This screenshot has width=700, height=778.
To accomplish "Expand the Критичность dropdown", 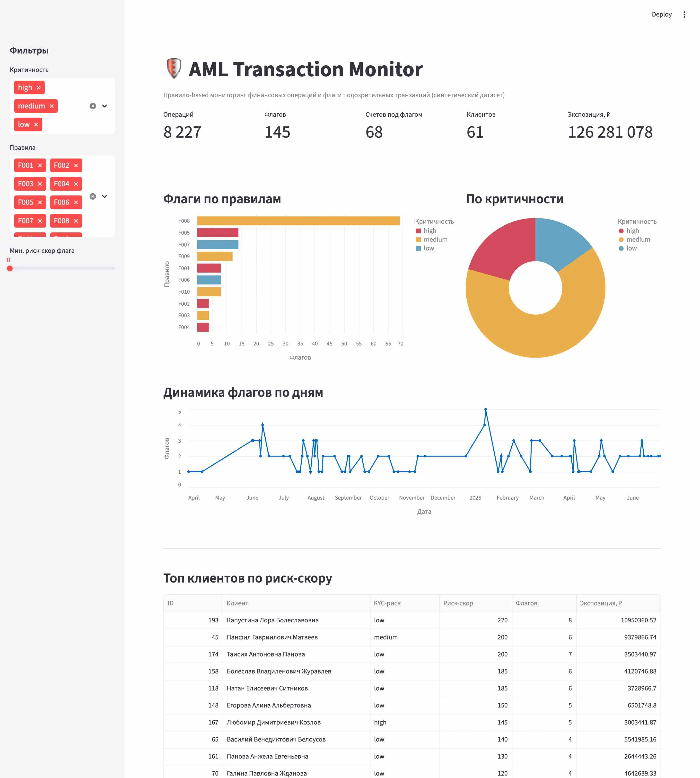I will coord(105,106).
